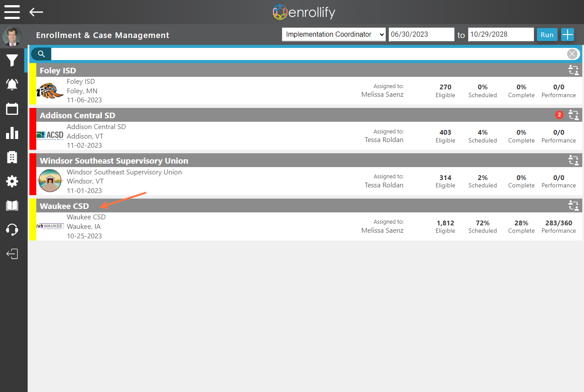Click the 1,812 Eligible count
The height and width of the screenshot is (392, 584).
445,223
